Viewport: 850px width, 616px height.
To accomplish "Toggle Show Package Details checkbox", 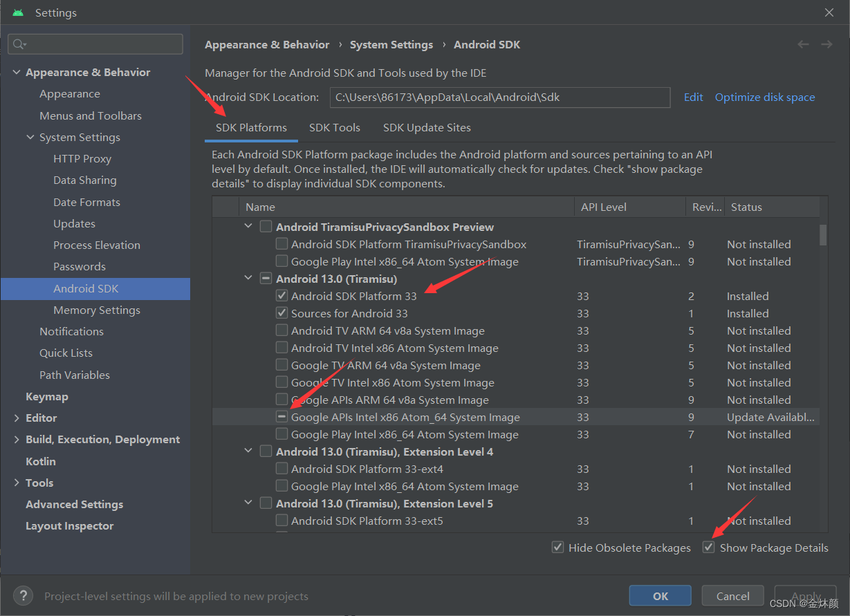I will pyautogui.click(x=708, y=548).
